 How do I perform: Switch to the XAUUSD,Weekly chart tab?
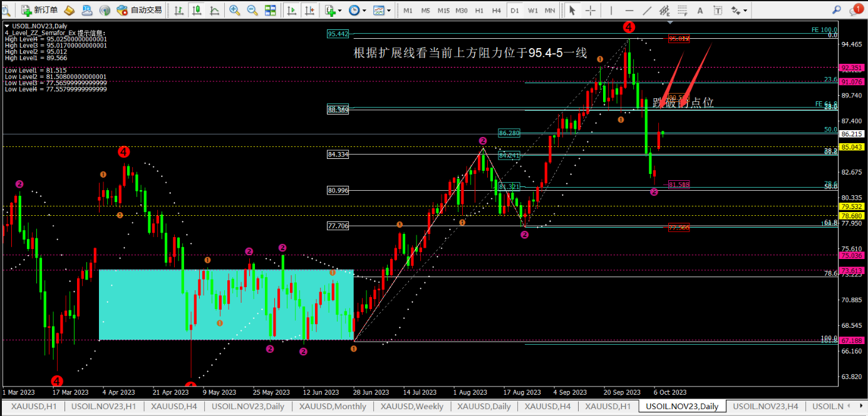[x=411, y=407]
